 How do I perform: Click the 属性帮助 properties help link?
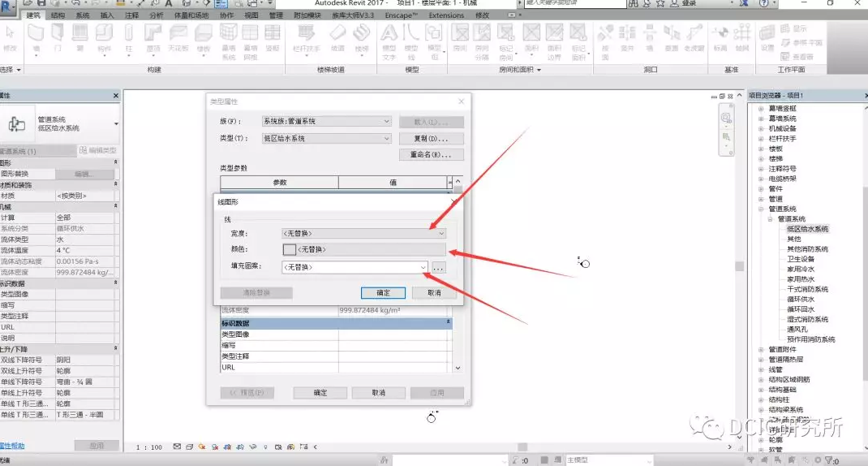click(x=12, y=446)
